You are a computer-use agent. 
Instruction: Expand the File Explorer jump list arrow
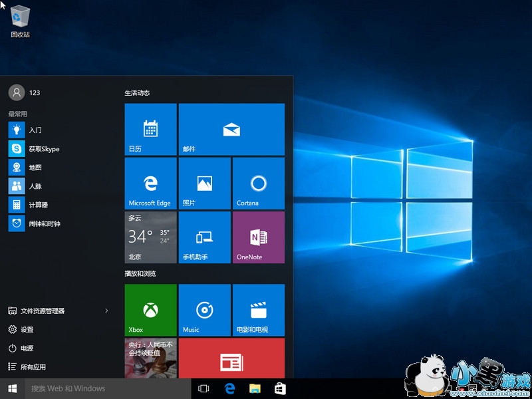pyautogui.click(x=106, y=311)
